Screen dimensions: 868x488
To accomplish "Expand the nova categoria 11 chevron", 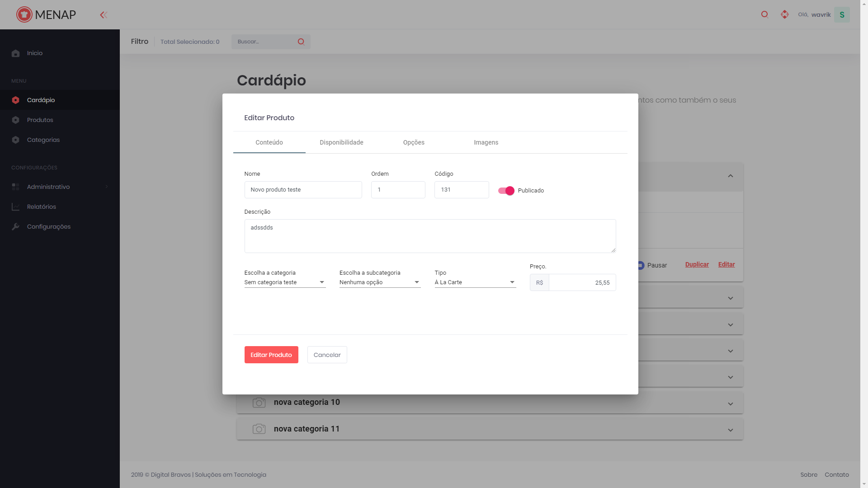I will pos(731,430).
